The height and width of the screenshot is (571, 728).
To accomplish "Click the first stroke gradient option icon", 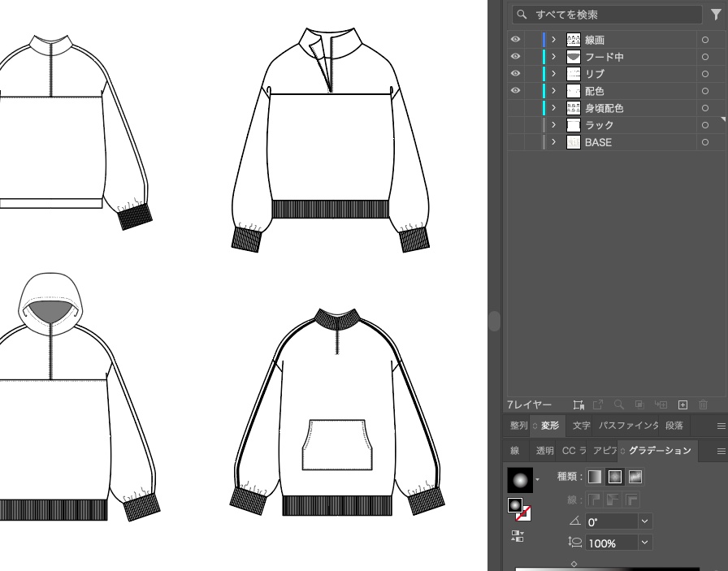I will (594, 500).
